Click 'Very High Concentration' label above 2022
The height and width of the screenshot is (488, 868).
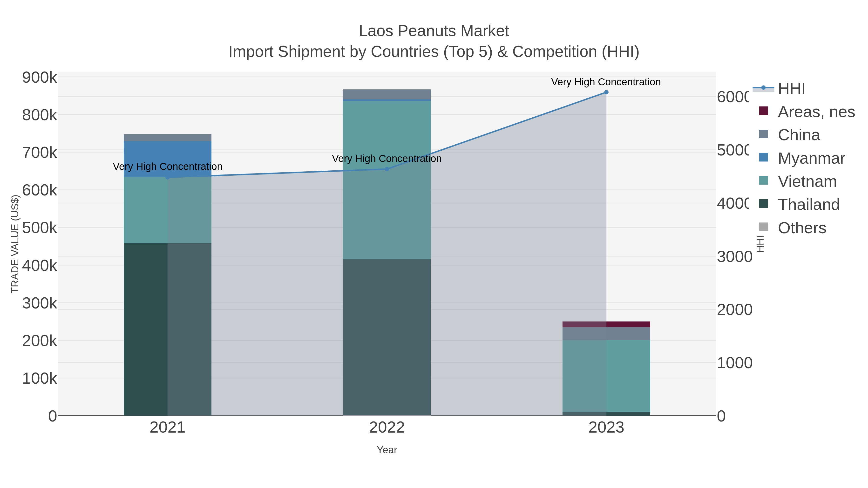pyautogui.click(x=387, y=158)
